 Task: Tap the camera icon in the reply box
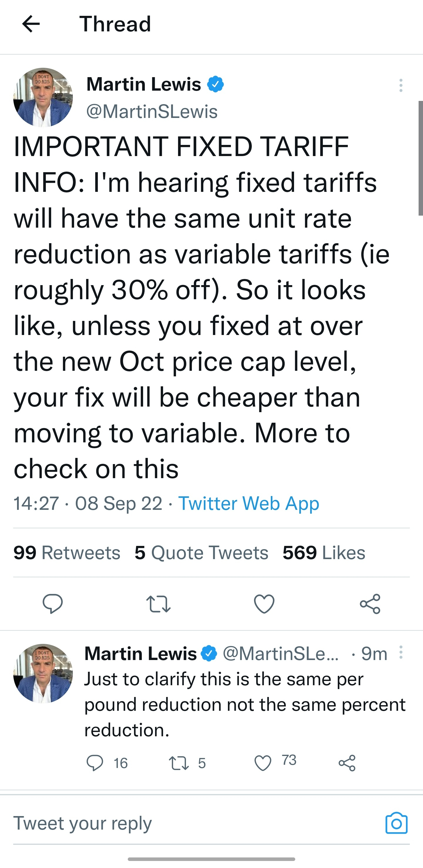tap(396, 823)
